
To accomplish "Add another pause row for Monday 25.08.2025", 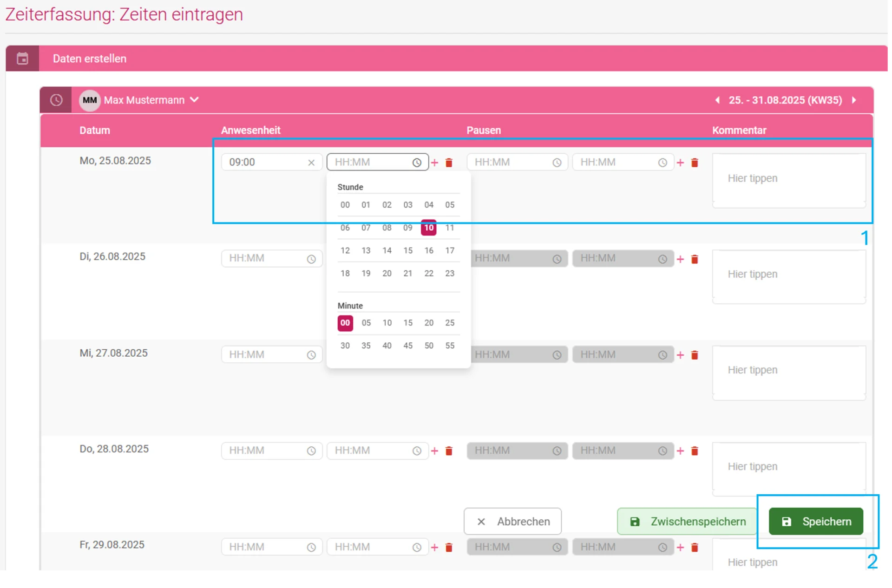I will coord(680,163).
